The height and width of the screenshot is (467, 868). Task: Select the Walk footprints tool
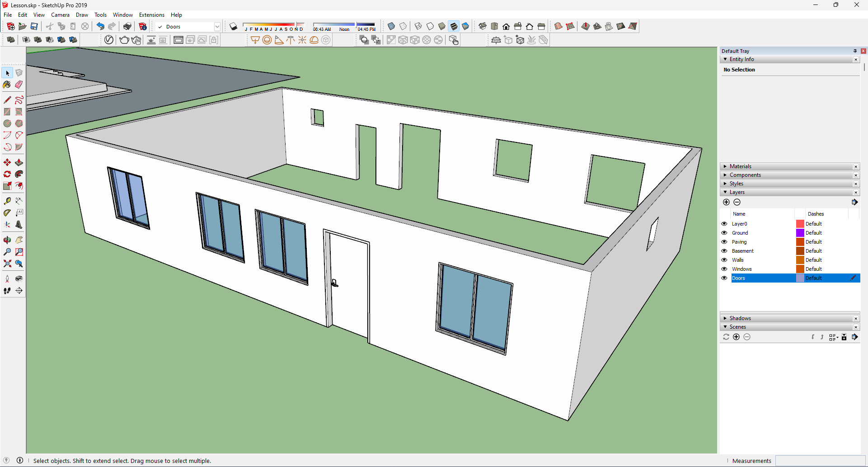(x=7, y=291)
